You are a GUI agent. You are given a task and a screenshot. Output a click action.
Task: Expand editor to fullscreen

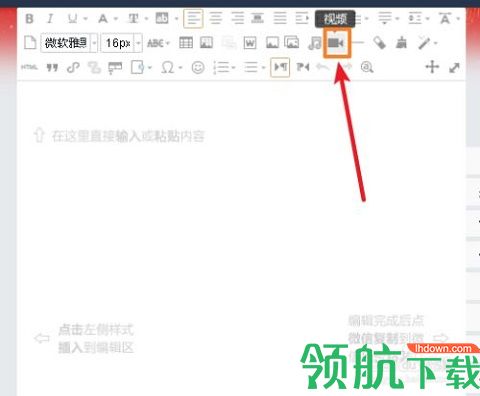[454, 68]
